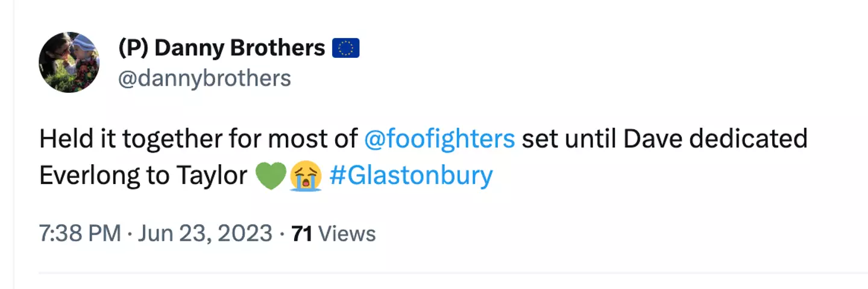868x289 pixels.
Task: Click the Jun 23, 2023 date
Action: 205,233
